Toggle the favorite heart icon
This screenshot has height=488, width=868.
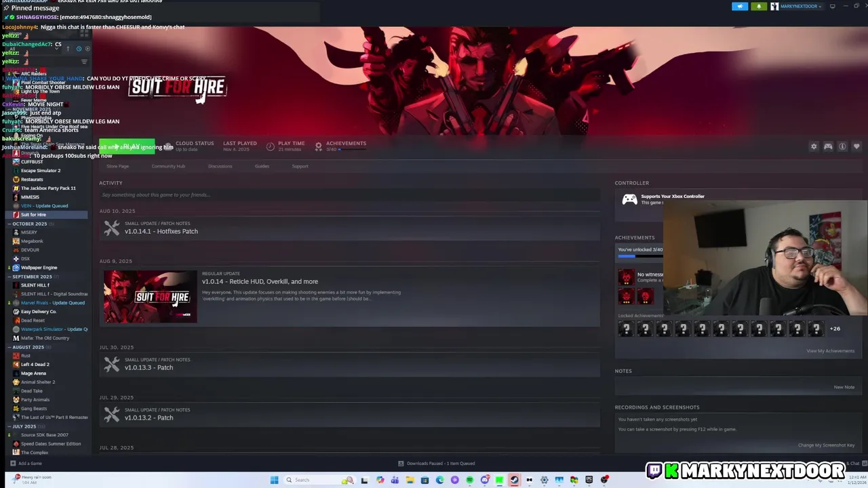click(856, 146)
